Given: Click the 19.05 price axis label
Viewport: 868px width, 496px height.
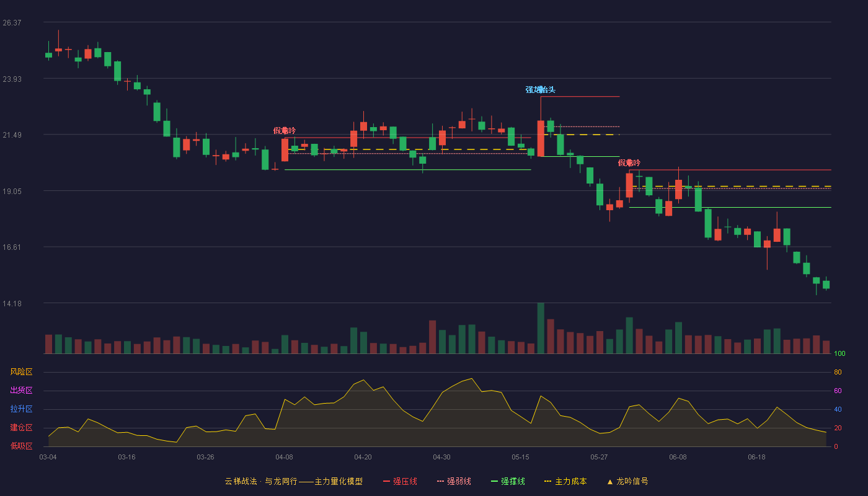Looking at the screenshot, I should point(12,192).
